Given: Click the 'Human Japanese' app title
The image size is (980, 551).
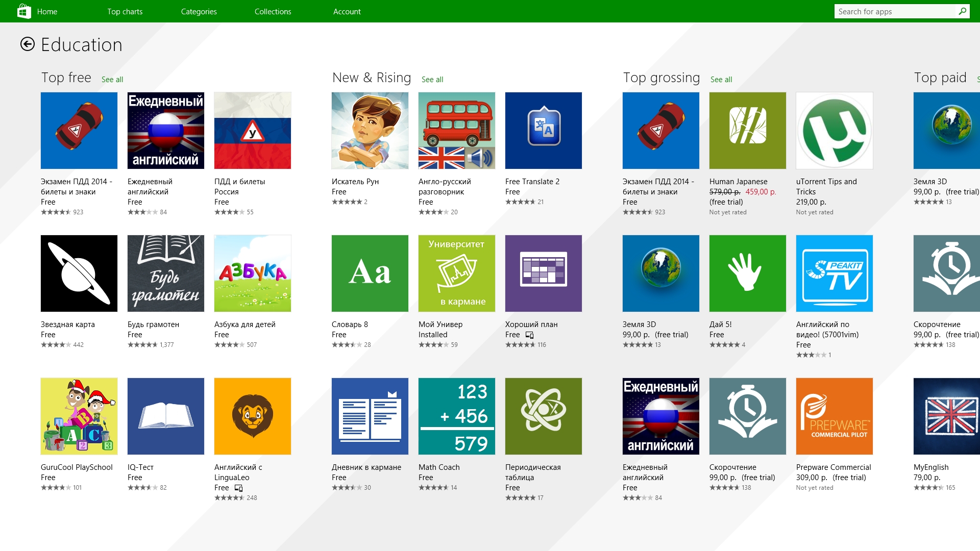Looking at the screenshot, I should click(738, 182).
